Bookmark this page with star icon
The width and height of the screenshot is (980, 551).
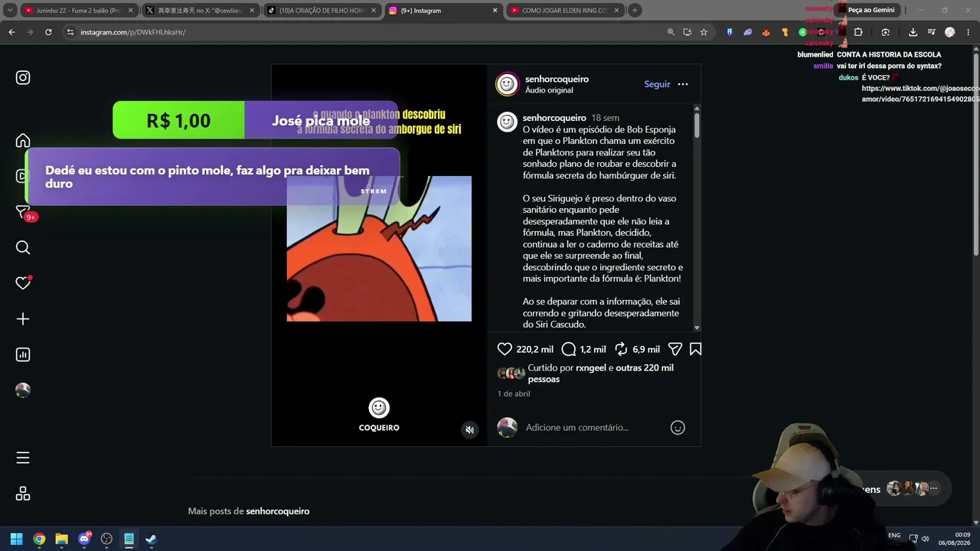(704, 32)
